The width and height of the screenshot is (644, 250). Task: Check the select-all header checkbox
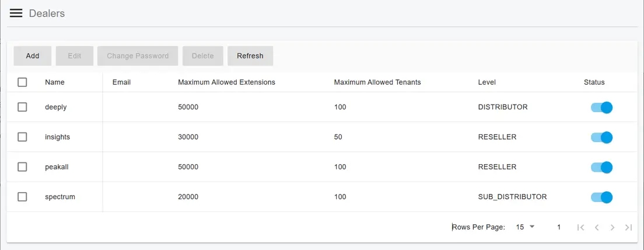point(22,82)
